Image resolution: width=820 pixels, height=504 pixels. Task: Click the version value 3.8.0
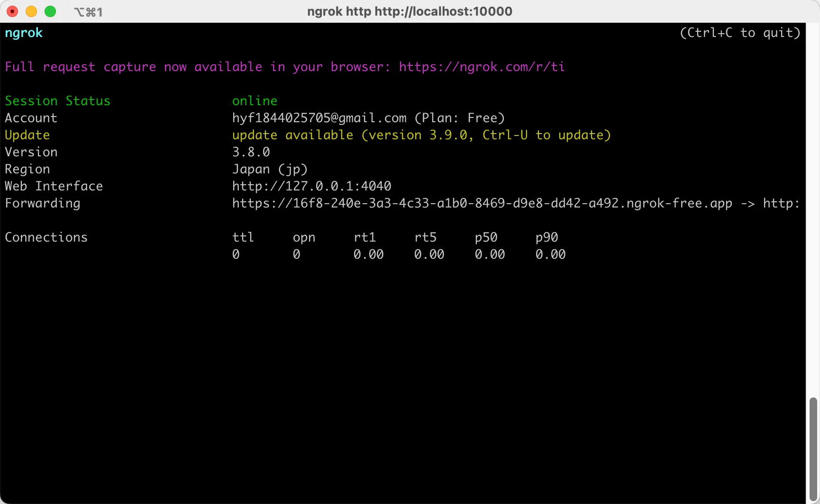(x=251, y=152)
